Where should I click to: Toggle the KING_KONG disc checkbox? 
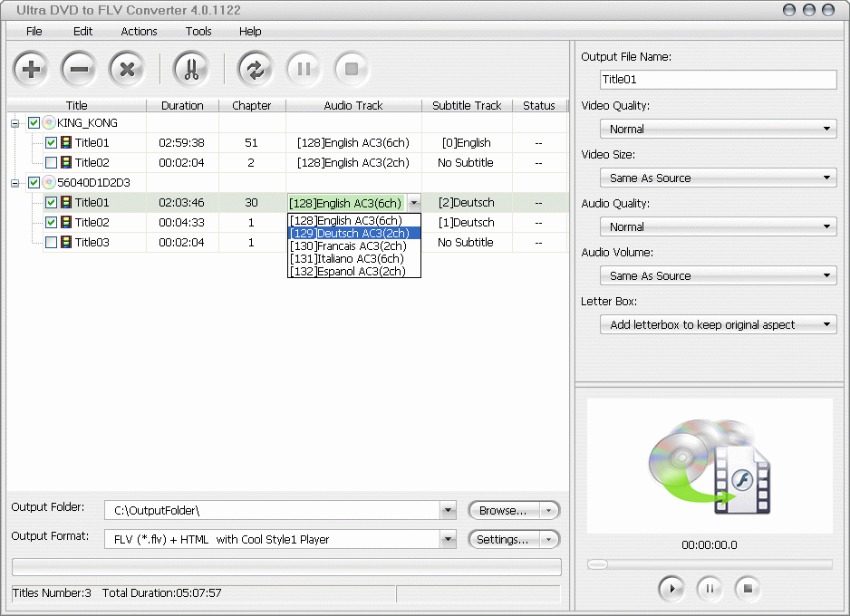(x=34, y=123)
